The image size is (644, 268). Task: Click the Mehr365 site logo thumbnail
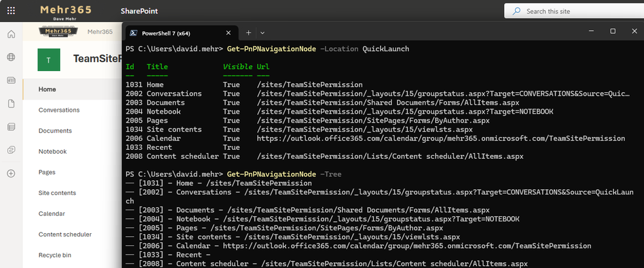[x=58, y=32]
